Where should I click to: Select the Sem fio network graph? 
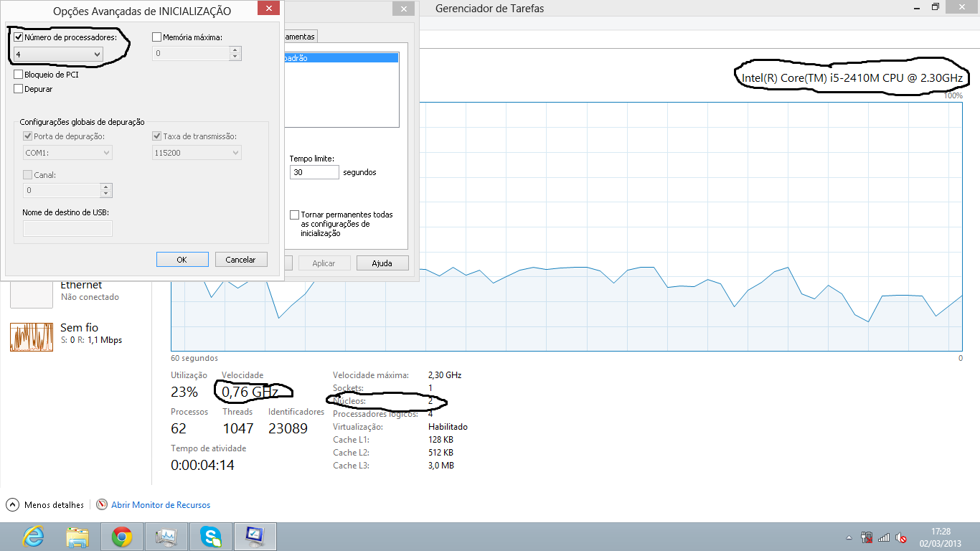click(x=32, y=336)
